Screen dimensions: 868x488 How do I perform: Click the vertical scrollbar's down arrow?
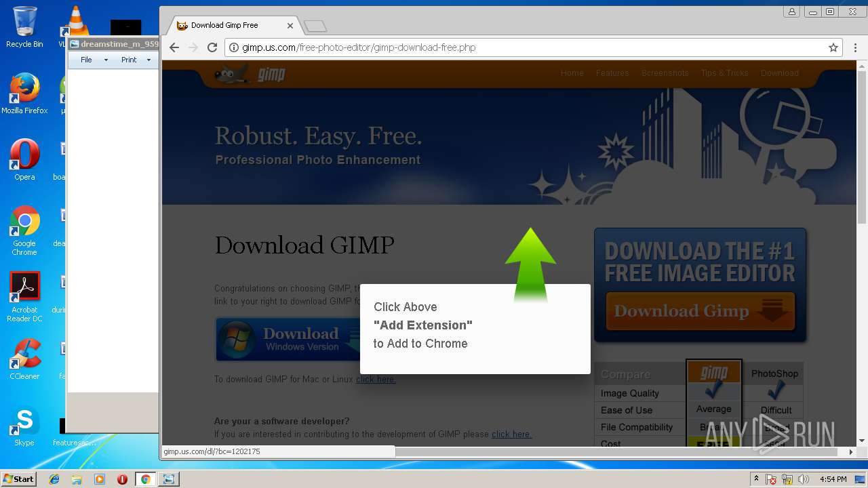pyautogui.click(x=862, y=441)
